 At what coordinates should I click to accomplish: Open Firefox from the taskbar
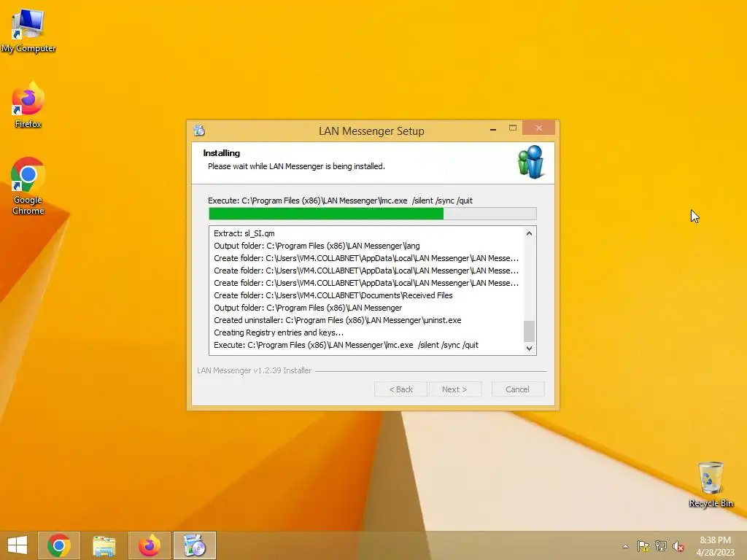pos(149,545)
